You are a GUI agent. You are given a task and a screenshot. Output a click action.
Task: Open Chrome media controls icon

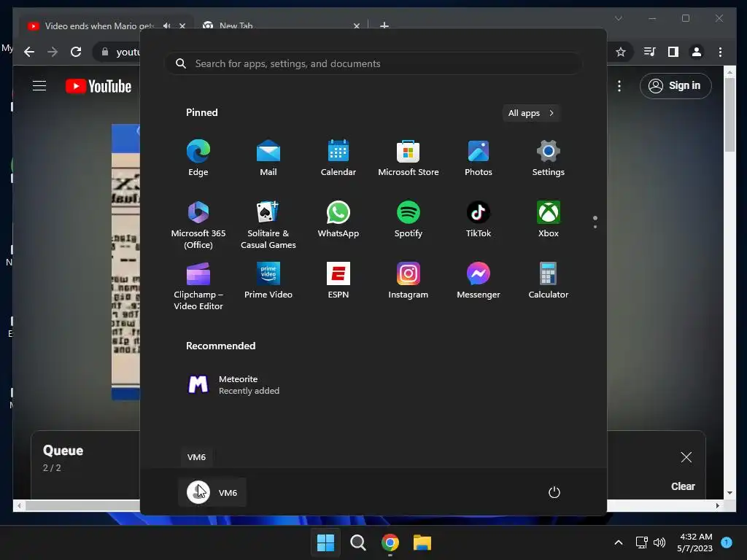[650, 52]
